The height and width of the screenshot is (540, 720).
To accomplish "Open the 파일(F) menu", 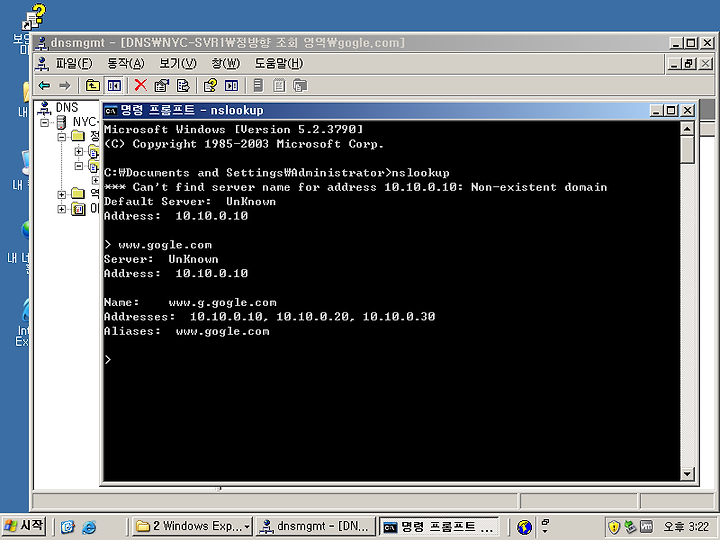I will (x=74, y=64).
